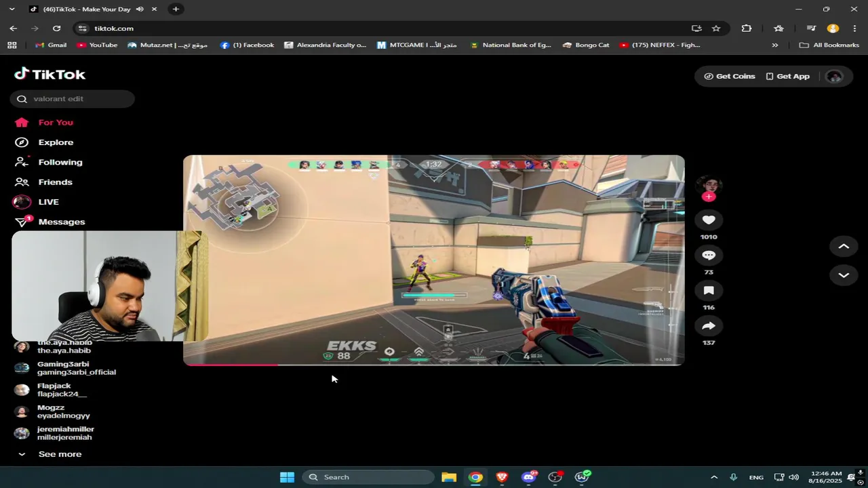The image size is (868, 488).
Task: Open the media control icon in the toolbar
Action: pos(811,28)
